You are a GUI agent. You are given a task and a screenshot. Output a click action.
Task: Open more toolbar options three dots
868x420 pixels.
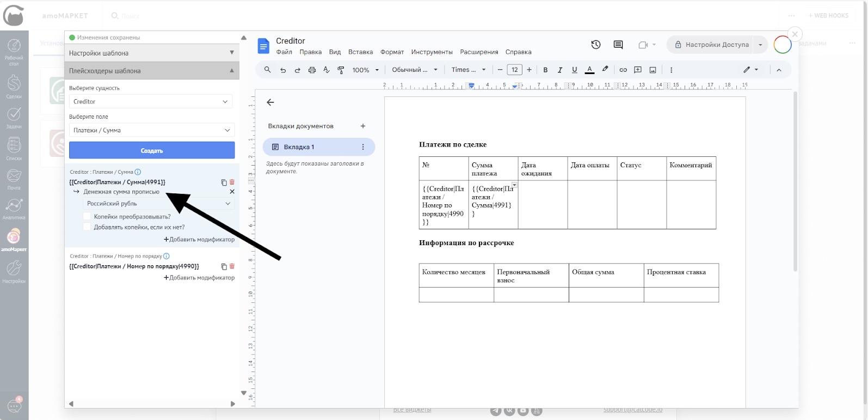click(x=671, y=70)
